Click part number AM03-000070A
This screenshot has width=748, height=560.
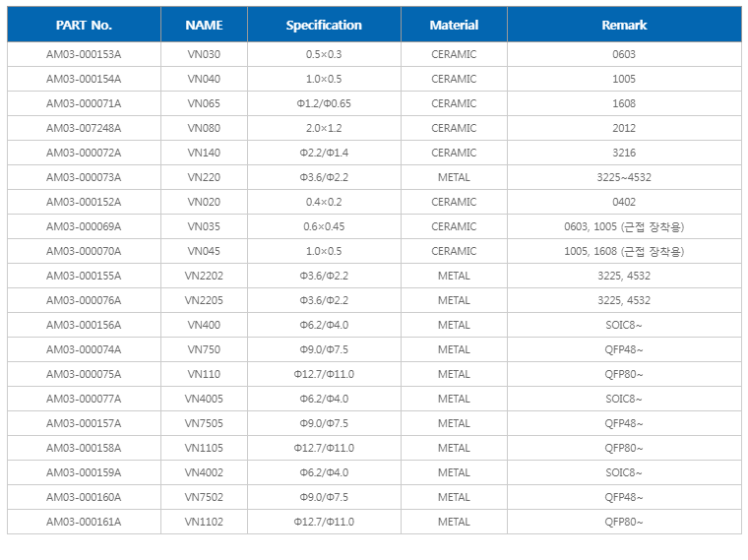pyautogui.click(x=84, y=251)
